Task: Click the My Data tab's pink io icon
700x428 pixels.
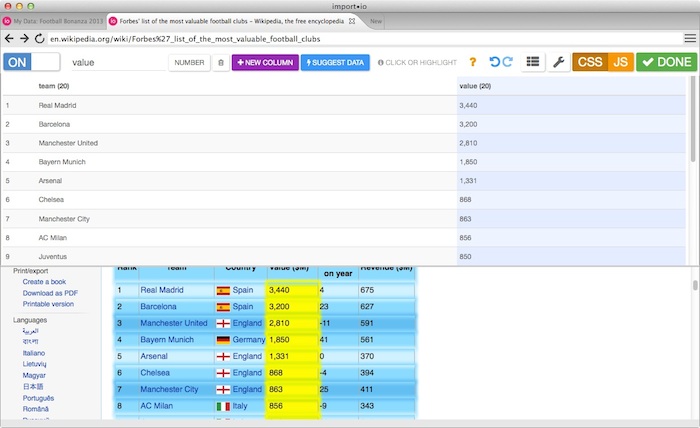Action: (x=7, y=21)
